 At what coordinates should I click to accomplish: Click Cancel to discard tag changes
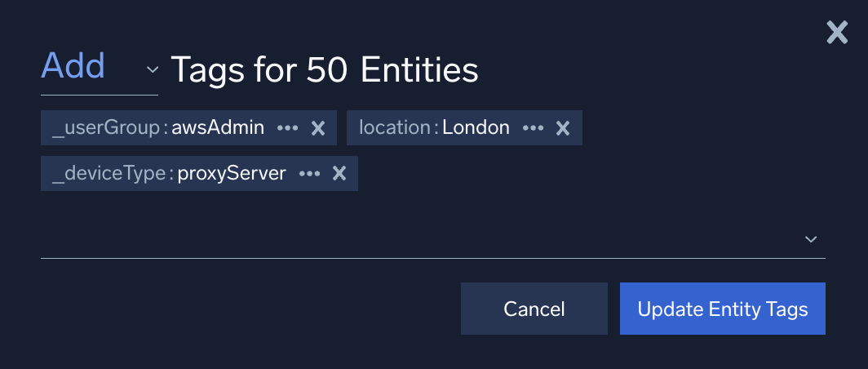pos(534,309)
